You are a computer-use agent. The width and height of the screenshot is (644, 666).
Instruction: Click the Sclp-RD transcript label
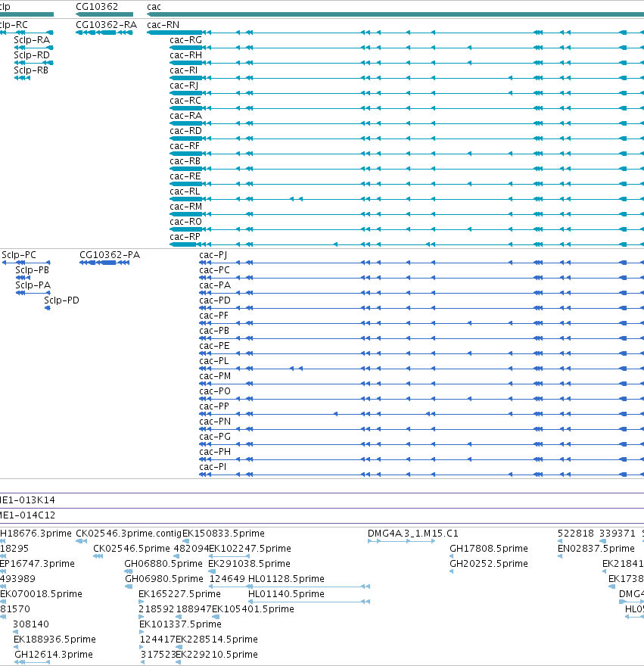[x=32, y=55]
